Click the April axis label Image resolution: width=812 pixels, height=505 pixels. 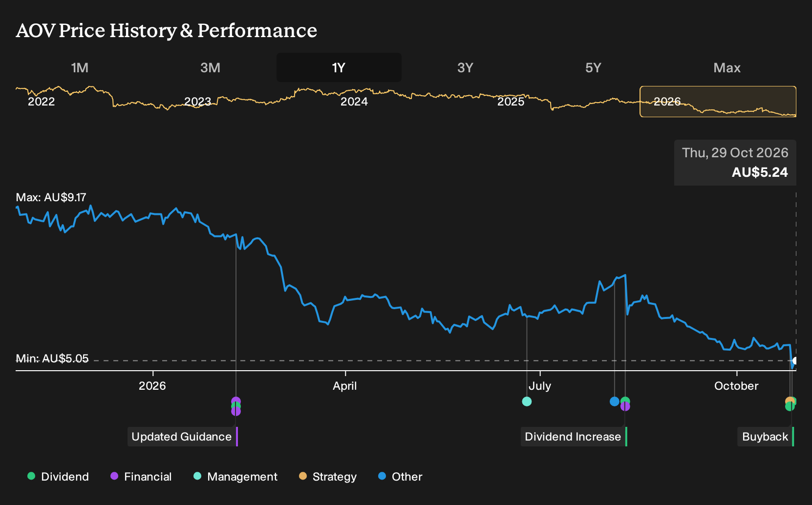coord(345,386)
